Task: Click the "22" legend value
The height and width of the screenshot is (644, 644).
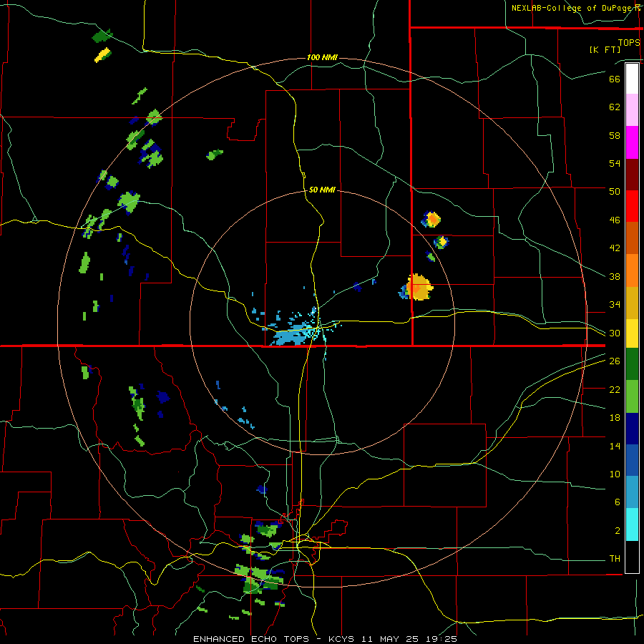Action: (615, 389)
